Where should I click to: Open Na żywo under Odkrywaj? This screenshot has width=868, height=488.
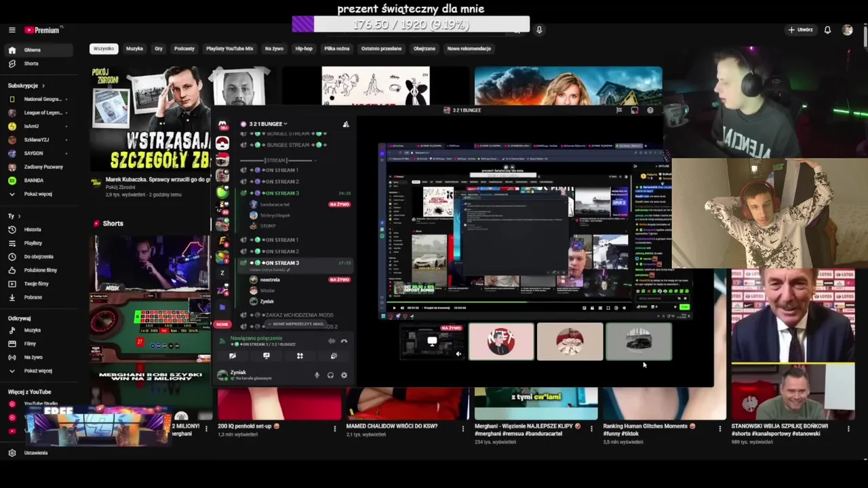click(x=37, y=357)
